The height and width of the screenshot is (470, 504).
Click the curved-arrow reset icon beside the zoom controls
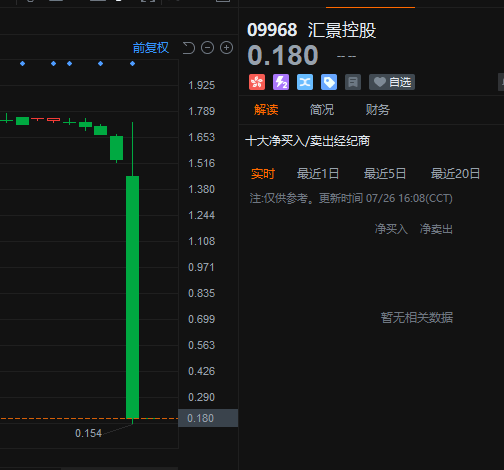189,48
